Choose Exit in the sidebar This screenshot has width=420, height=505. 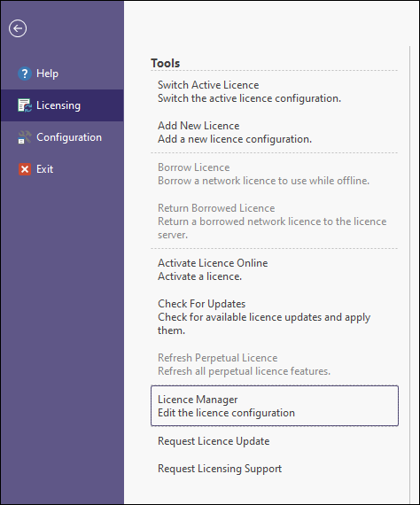pos(62,169)
